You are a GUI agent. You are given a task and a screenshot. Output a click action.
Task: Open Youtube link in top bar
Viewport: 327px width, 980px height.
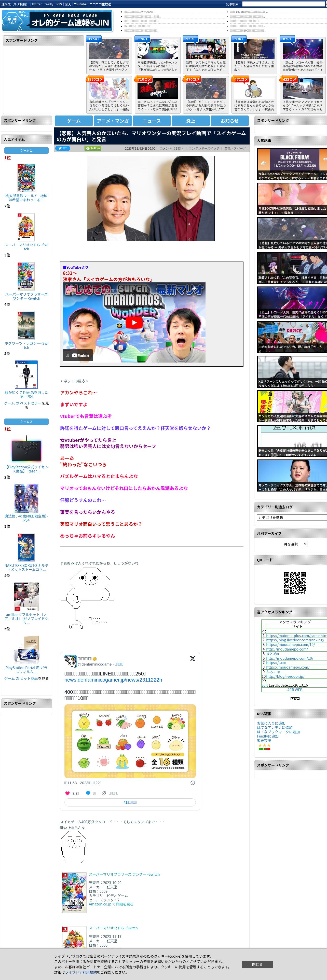(x=80, y=4)
